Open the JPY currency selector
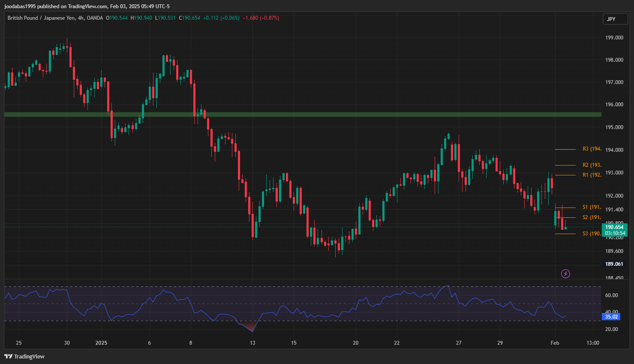The height and width of the screenshot is (364, 634). [x=616, y=19]
